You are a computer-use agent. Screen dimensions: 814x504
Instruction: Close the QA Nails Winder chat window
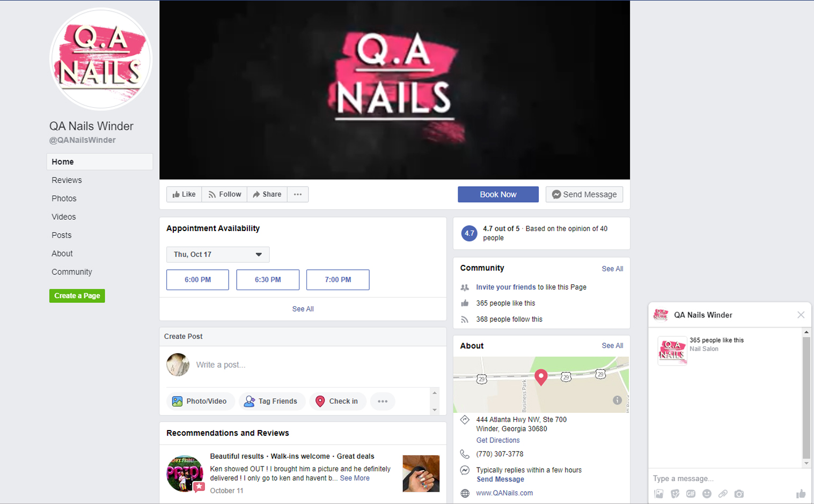801,315
